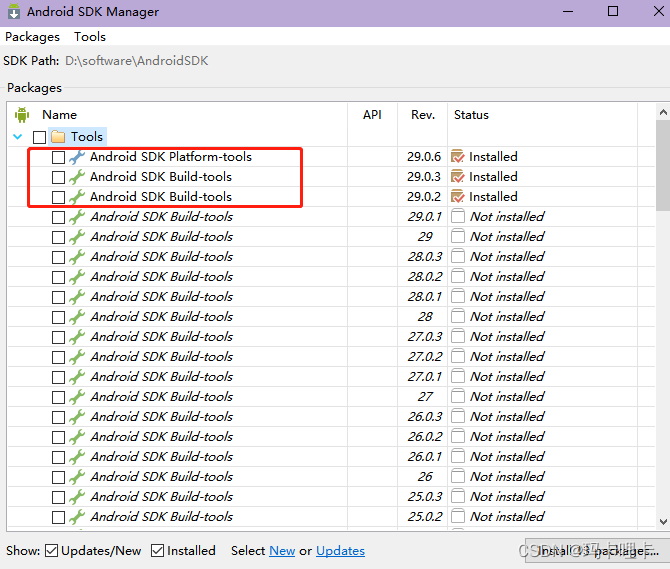Click wrench icon of Build-tools 28.0.2

tap(77, 277)
